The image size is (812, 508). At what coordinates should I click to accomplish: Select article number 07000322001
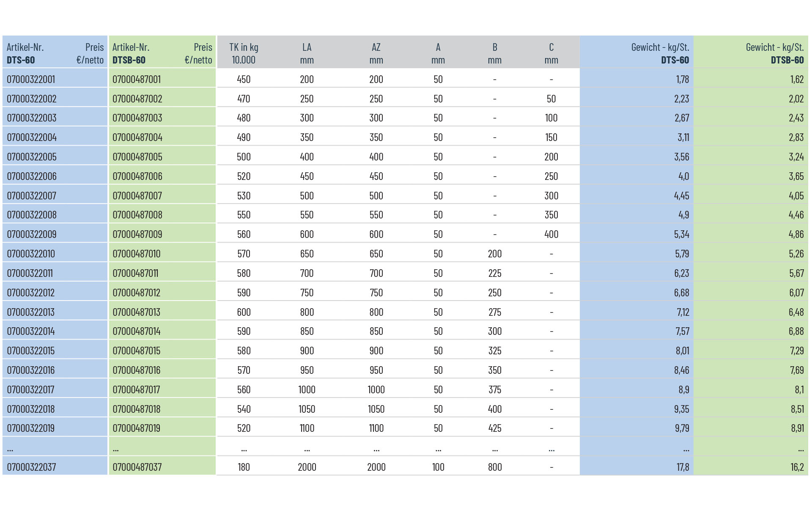[31, 79]
